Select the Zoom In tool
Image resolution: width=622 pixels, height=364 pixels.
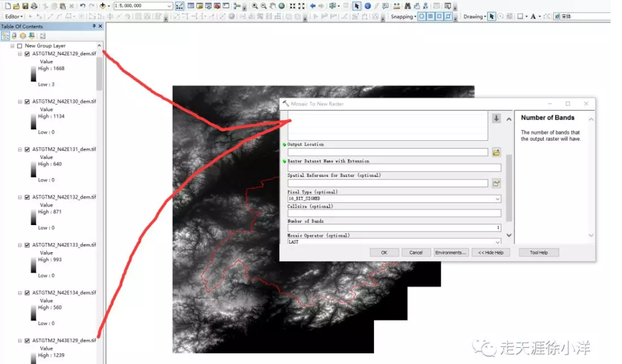pos(255,5)
